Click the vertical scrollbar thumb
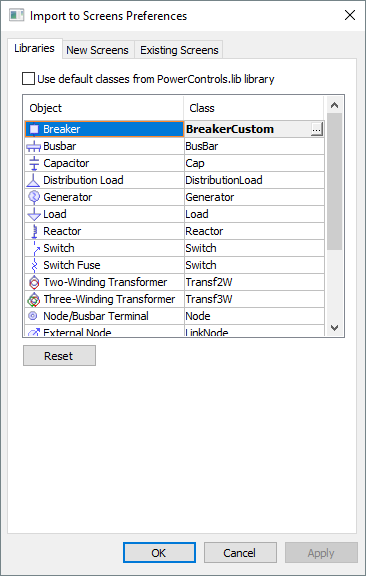 click(334, 181)
